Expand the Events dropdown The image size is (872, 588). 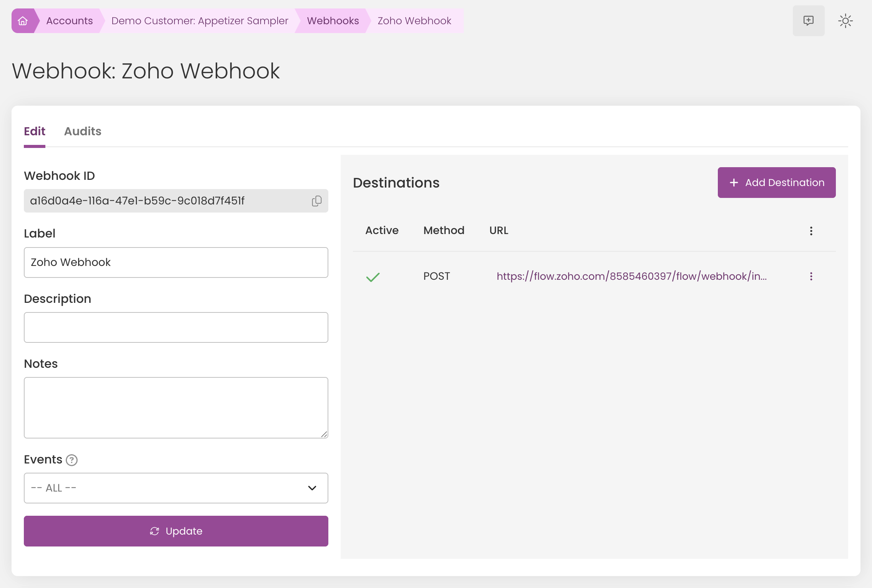tap(176, 488)
